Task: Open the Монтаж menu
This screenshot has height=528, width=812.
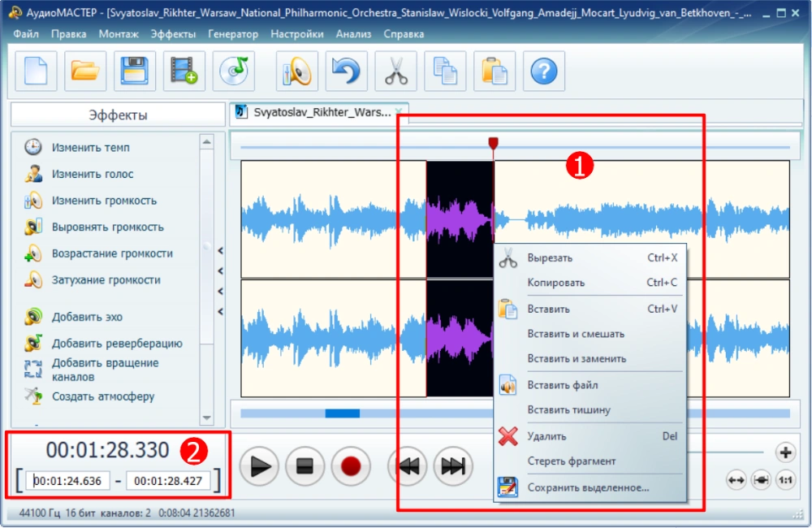Action: click(x=119, y=34)
